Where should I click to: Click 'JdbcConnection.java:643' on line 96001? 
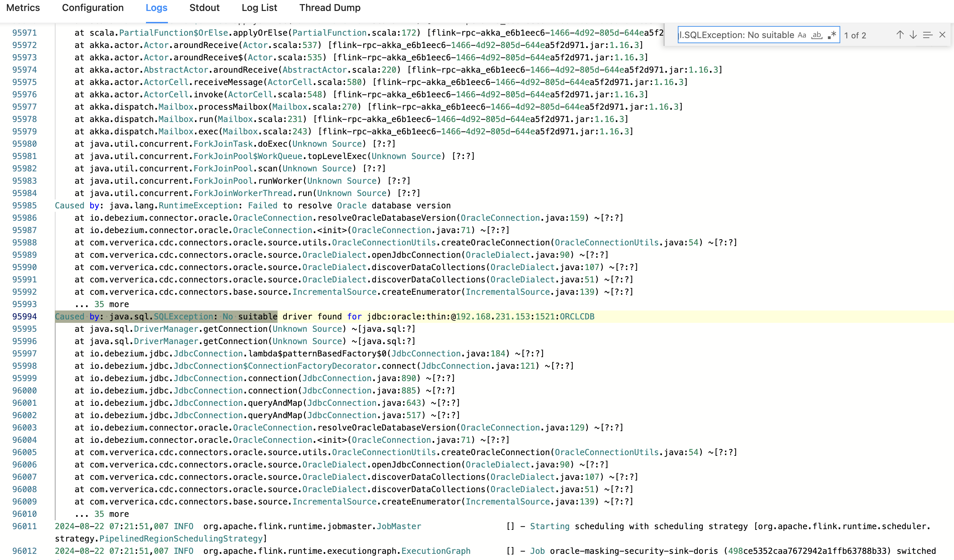pos(364,403)
